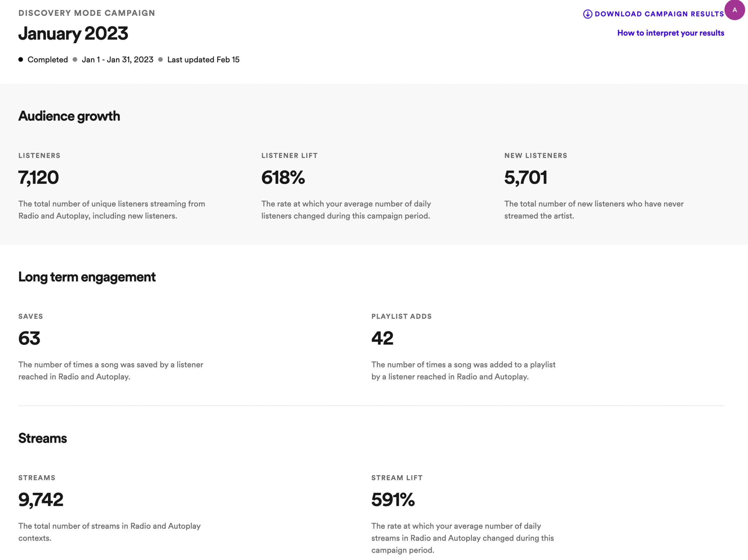Open the purple profile avatar A
The image size is (748, 560).
click(x=735, y=10)
